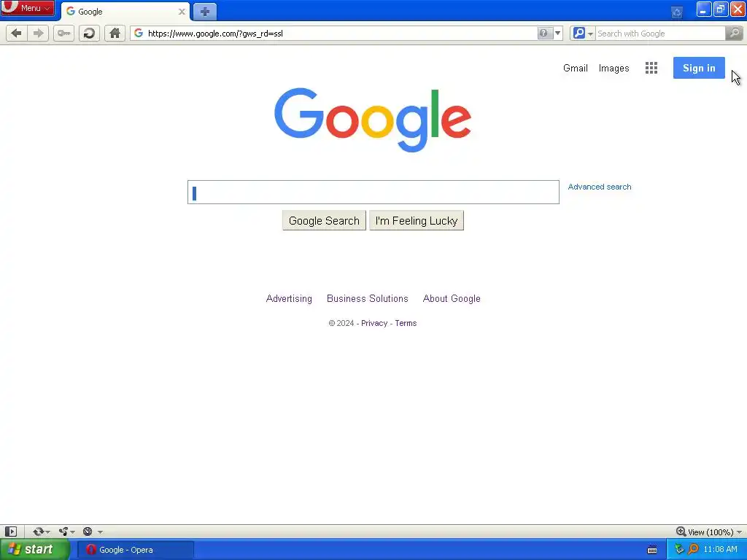747x560 pixels.
Task: Click the on-screen keyboard taskbar icon
Action: coord(652,550)
